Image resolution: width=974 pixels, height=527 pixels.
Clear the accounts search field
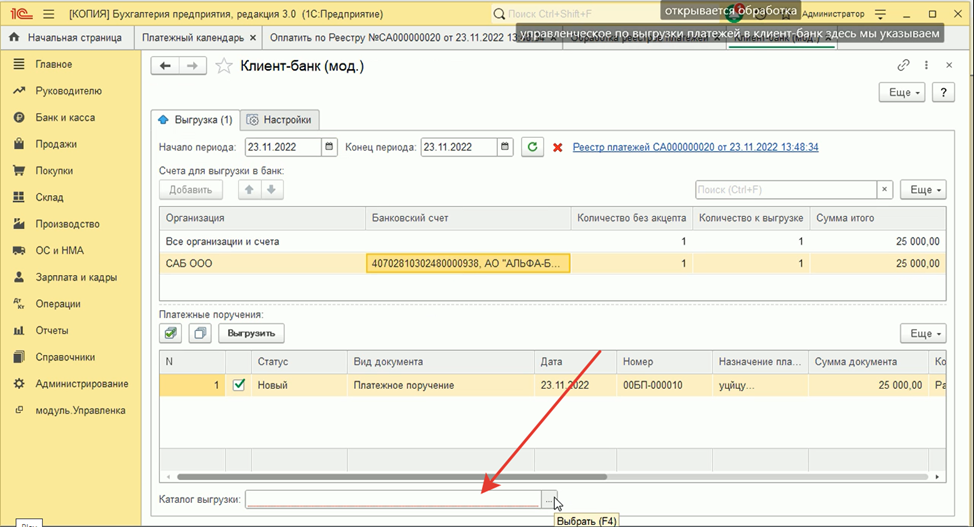[x=885, y=190]
